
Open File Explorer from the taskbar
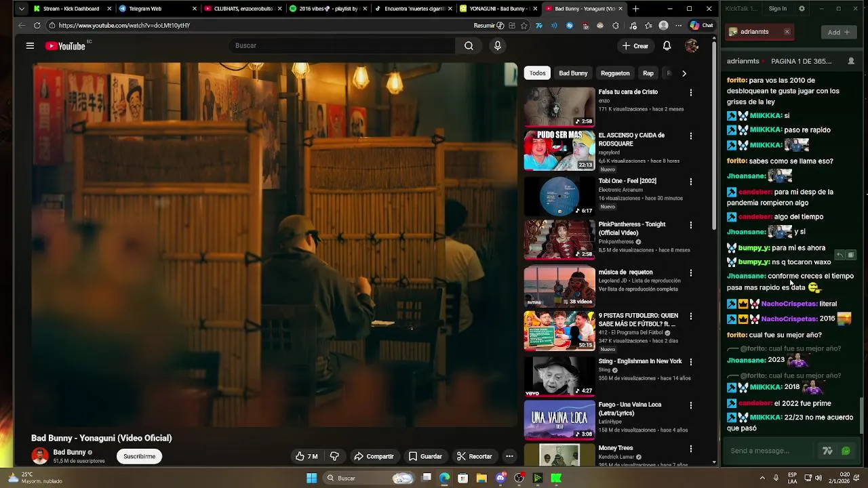point(481,478)
